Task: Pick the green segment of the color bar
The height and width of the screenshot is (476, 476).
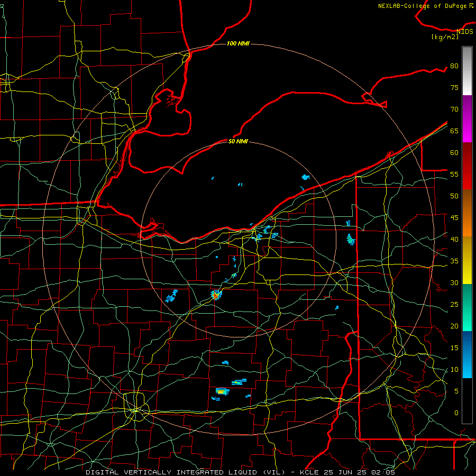Action: (467, 307)
